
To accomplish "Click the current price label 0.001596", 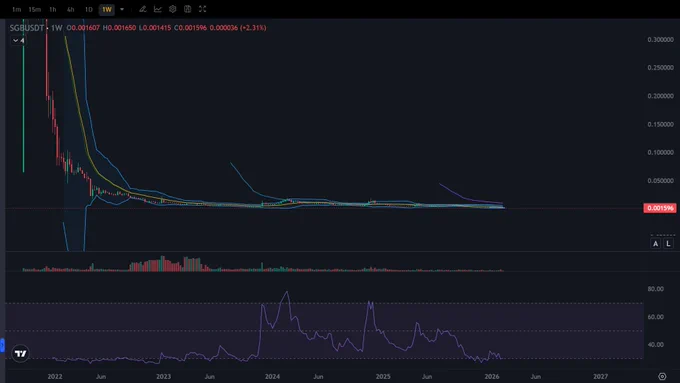I will (660, 208).
